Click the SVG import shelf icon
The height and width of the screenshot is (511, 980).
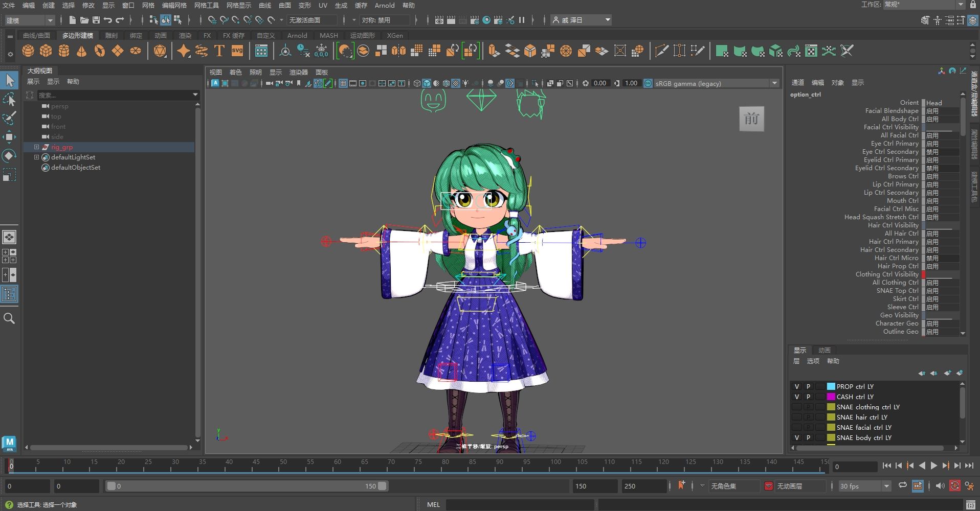237,51
